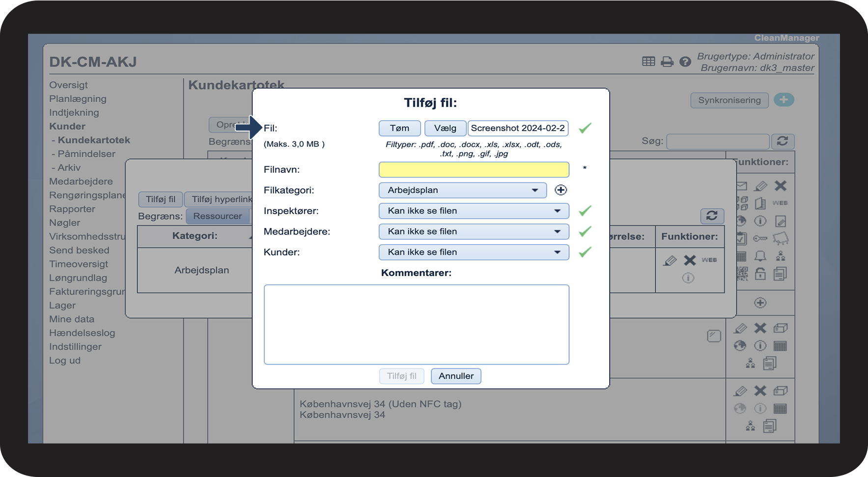868x477 pixels.
Task: Click the small note icon left of the second Funktioner group
Action: point(714,336)
